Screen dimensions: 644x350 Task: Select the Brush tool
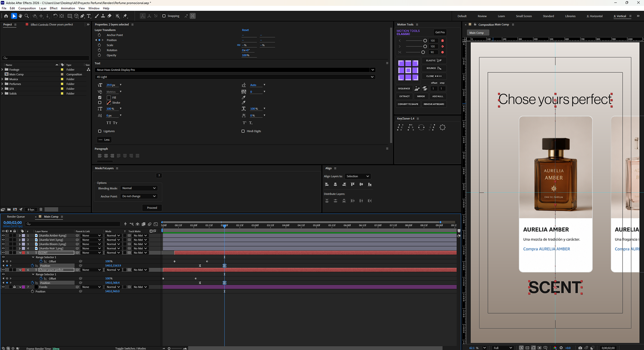tap(97, 16)
